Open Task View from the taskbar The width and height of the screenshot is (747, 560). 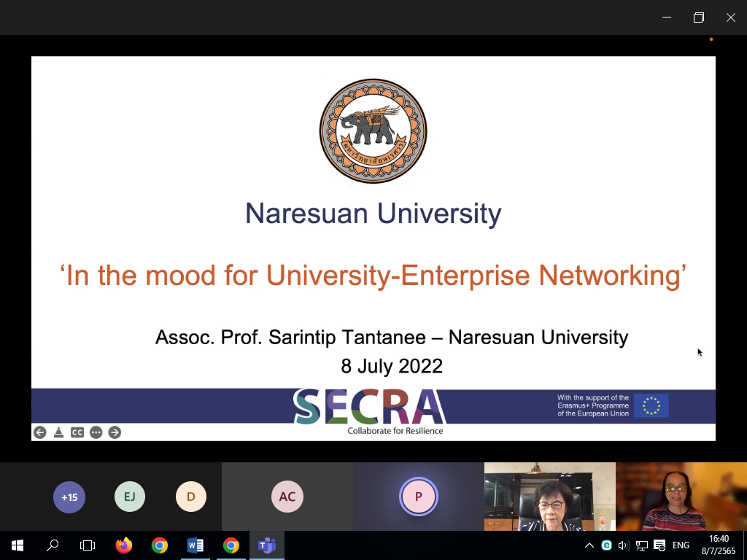(x=88, y=545)
